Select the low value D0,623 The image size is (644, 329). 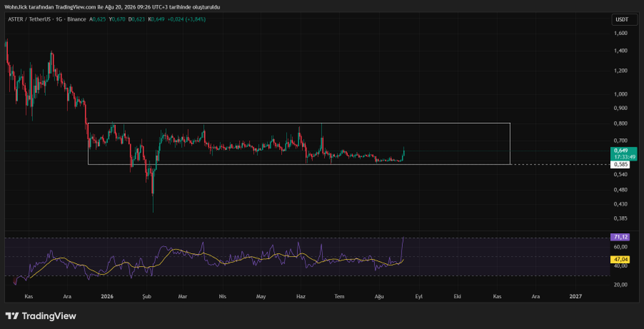tap(135, 19)
